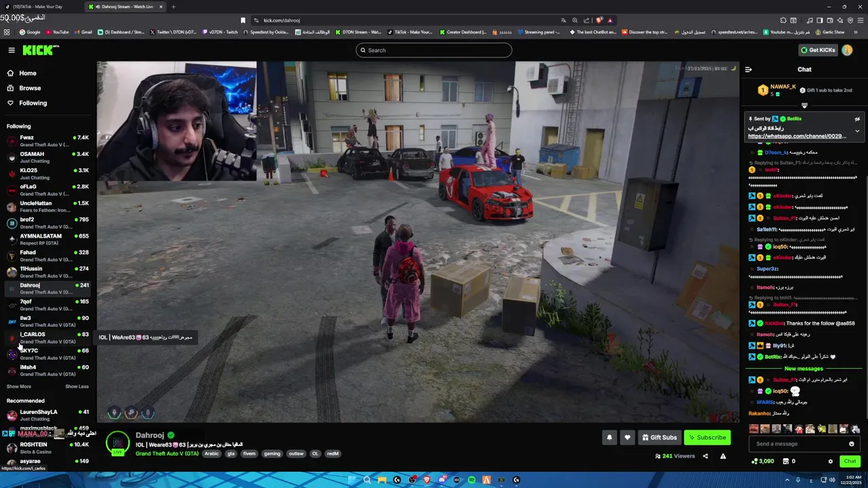Image resolution: width=868 pixels, height=488 pixels.
Task: Click Show More under the Following list
Action: tap(19, 386)
